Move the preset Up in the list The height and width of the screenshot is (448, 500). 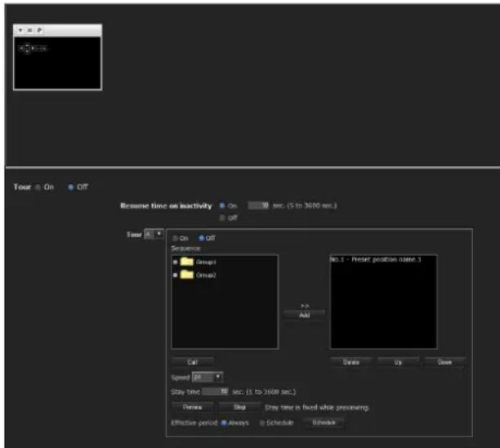click(x=398, y=362)
